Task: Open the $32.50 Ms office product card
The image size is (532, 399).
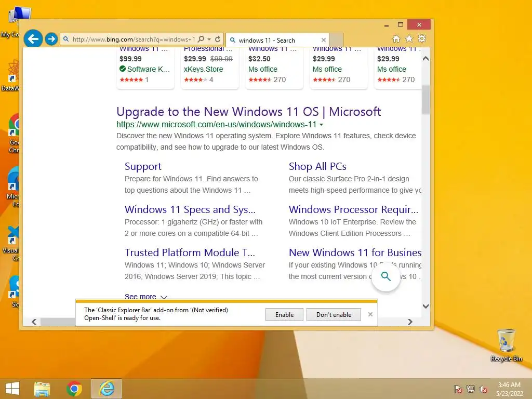Action: point(274,67)
